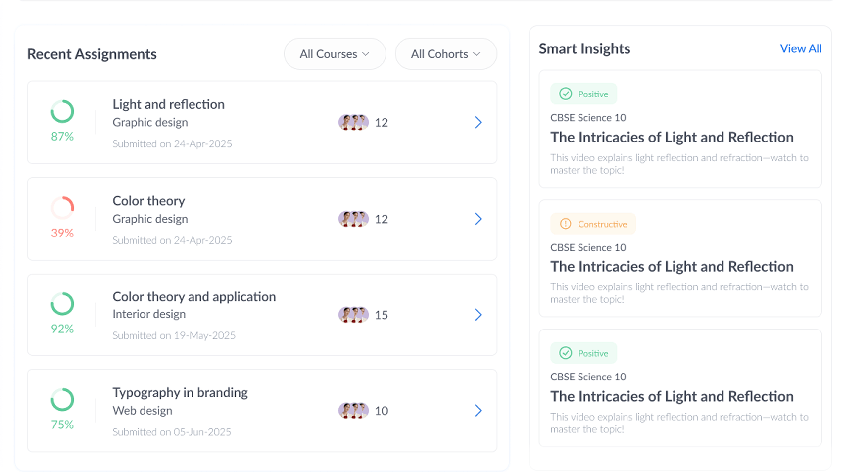The image size is (868, 472).
Task: Click the red 39% progress ring
Action: (x=62, y=208)
